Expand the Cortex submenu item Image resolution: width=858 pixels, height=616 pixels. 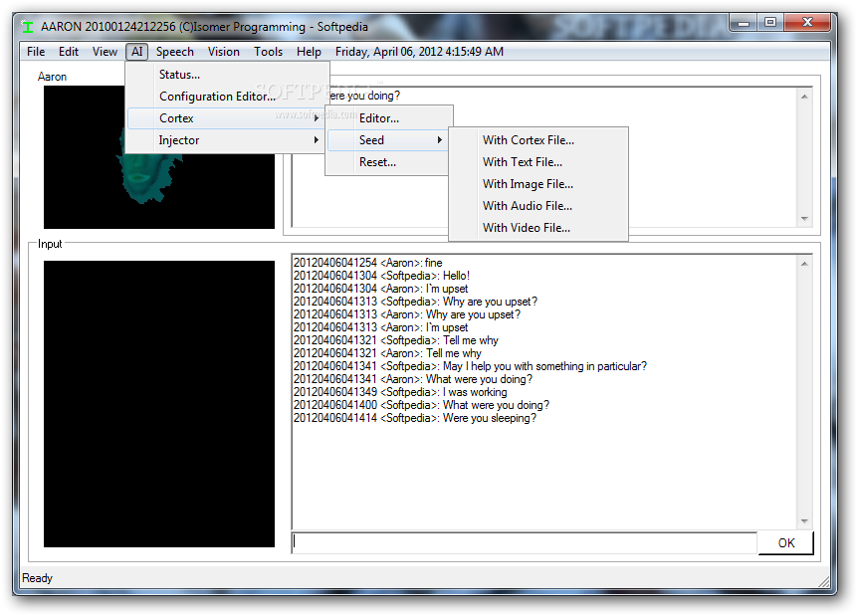pos(227,118)
